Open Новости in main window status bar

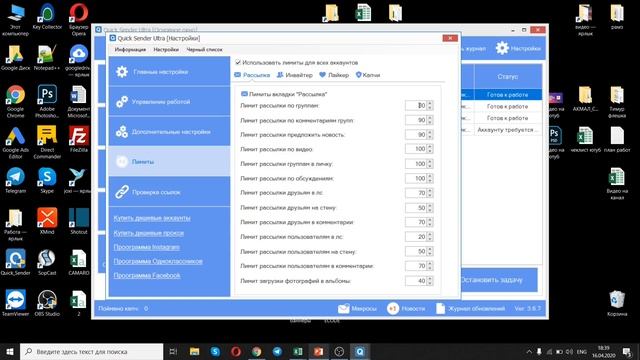(x=406, y=309)
